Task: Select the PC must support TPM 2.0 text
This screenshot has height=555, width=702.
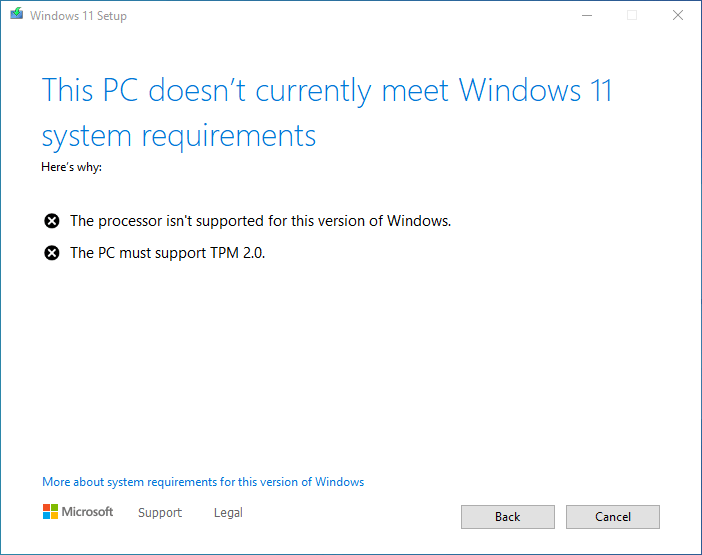Action: click(x=167, y=253)
